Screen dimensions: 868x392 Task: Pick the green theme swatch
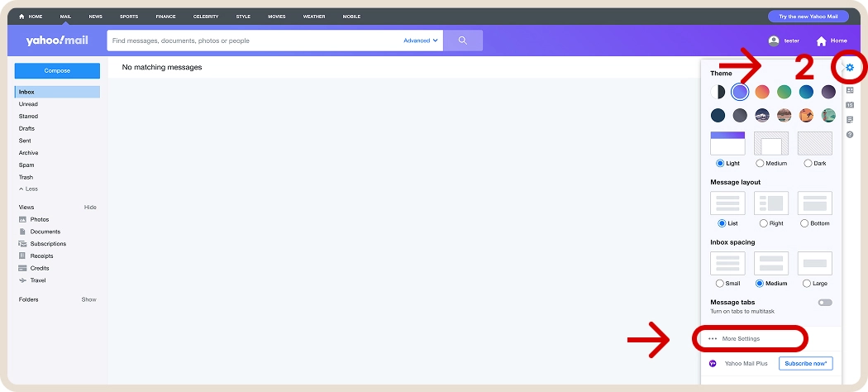coord(784,92)
